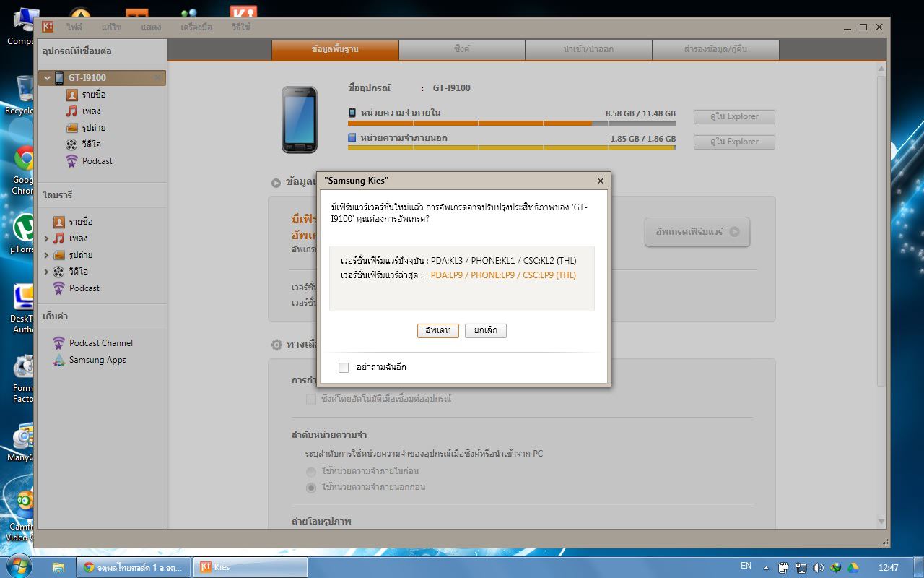The image size is (924, 578).
Task: Click the music note icon under library
Action: 59,238
